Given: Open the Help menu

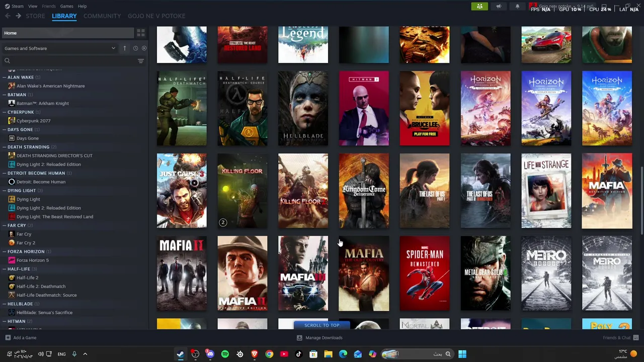Looking at the screenshot, I should (82, 6).
